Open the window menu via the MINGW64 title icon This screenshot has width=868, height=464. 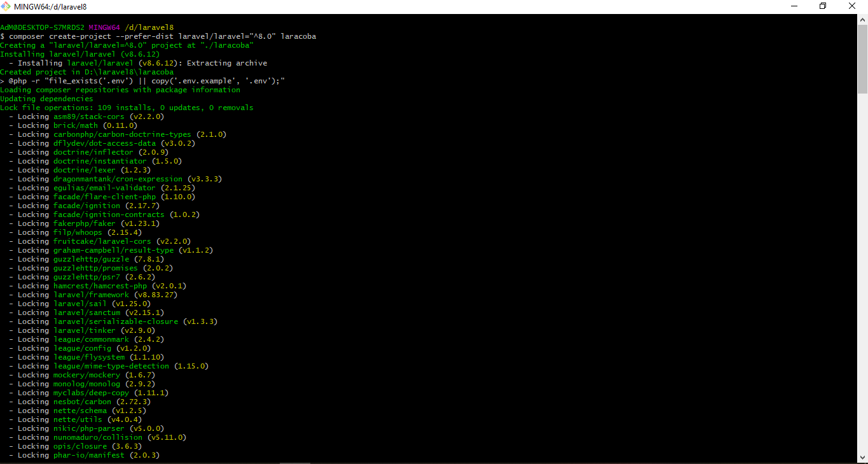pyautogui.click(x=6, y=6)
